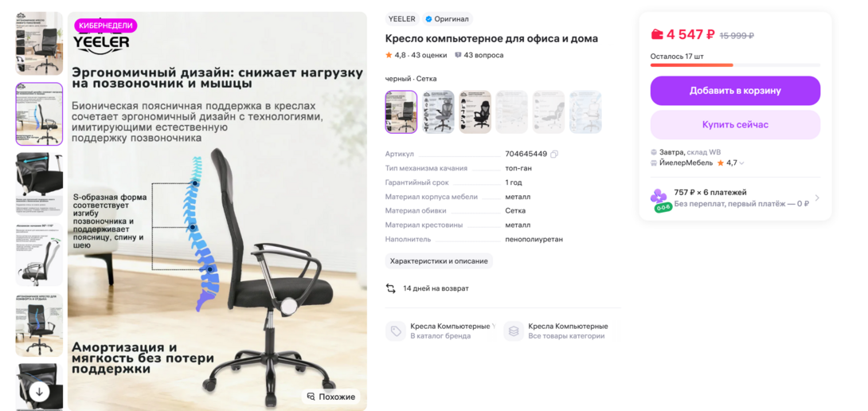Find similar items with Похожие button

[331, 397]
